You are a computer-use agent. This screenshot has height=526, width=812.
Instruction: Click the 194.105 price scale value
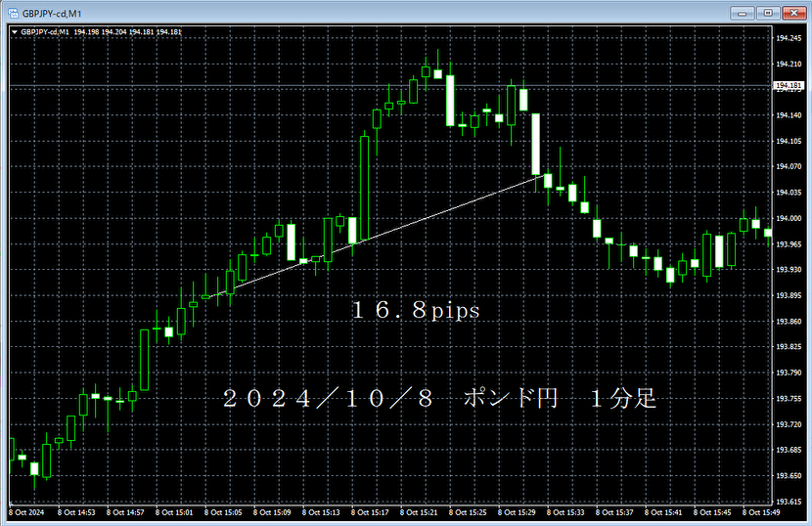click(x=789, y=142)
